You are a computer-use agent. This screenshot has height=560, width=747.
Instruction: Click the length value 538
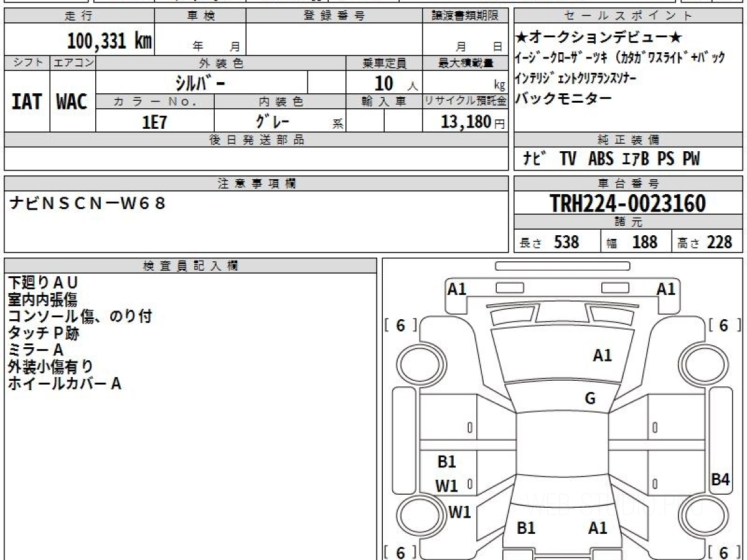566,242
